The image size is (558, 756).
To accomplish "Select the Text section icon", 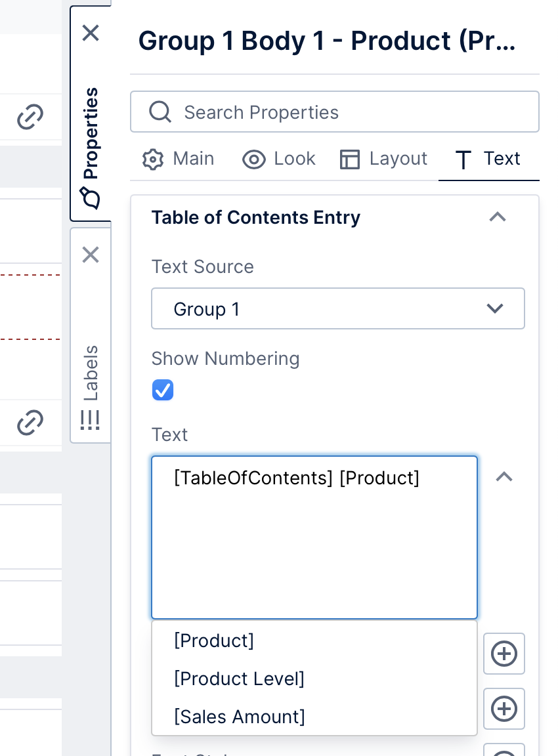I will [464, 159].
